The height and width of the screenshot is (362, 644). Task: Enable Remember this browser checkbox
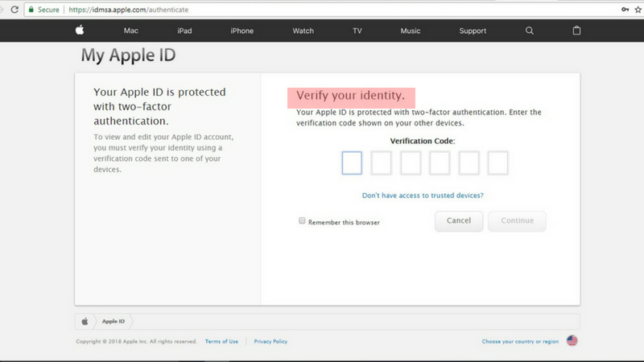pyautogui.click(x=302, y=220)
